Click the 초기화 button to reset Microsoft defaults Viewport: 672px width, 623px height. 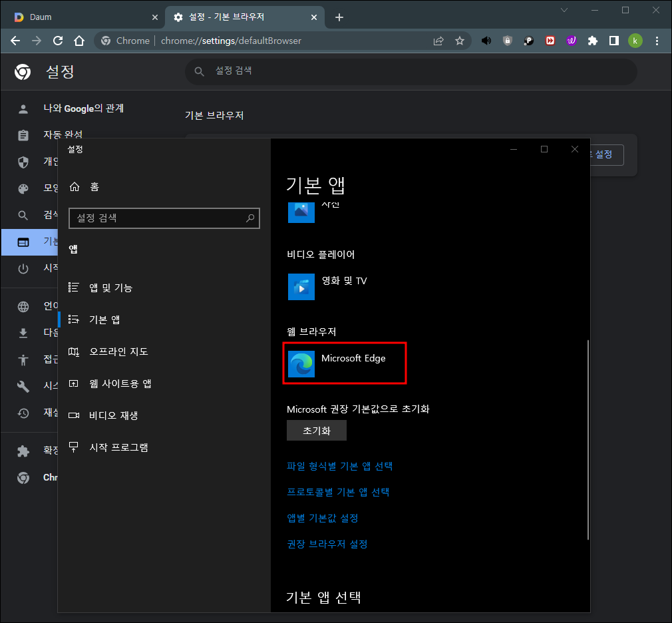point(316,430)
